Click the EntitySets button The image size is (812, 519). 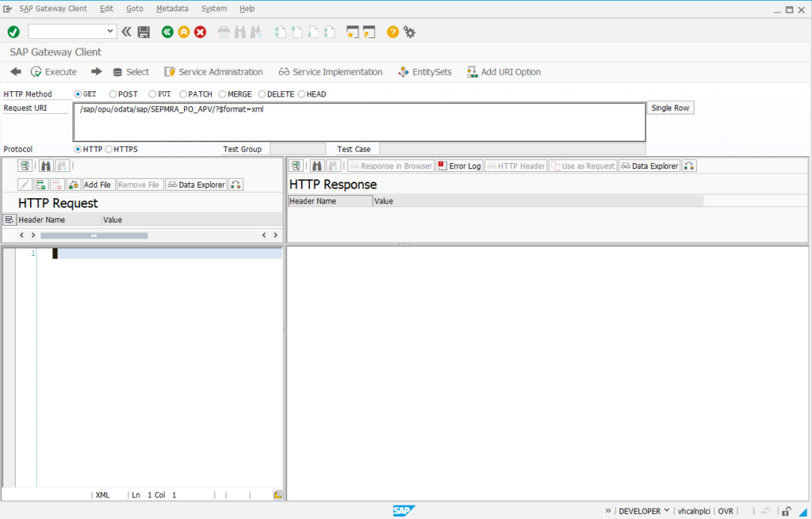425,72
